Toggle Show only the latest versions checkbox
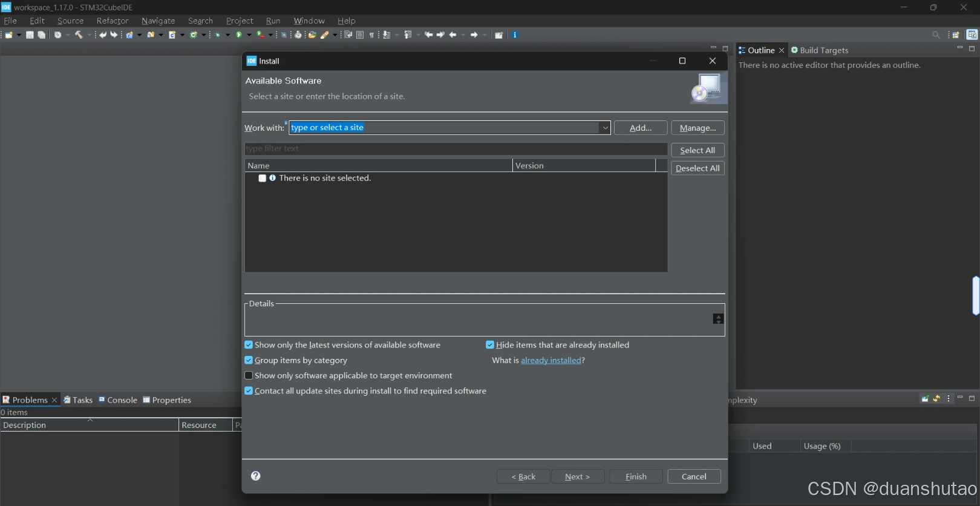Viewport: 980px width, 506px height. click(x=249, y=345)
